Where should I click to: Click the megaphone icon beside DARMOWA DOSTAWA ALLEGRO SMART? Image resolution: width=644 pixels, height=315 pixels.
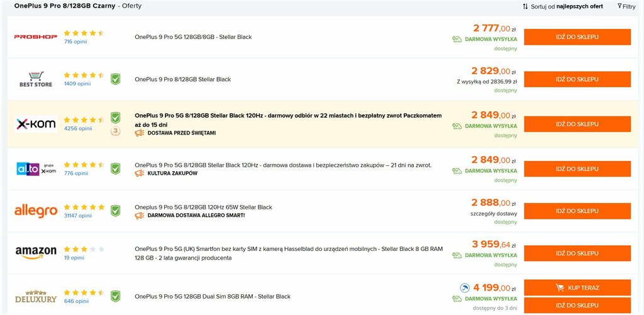[139, 215]
